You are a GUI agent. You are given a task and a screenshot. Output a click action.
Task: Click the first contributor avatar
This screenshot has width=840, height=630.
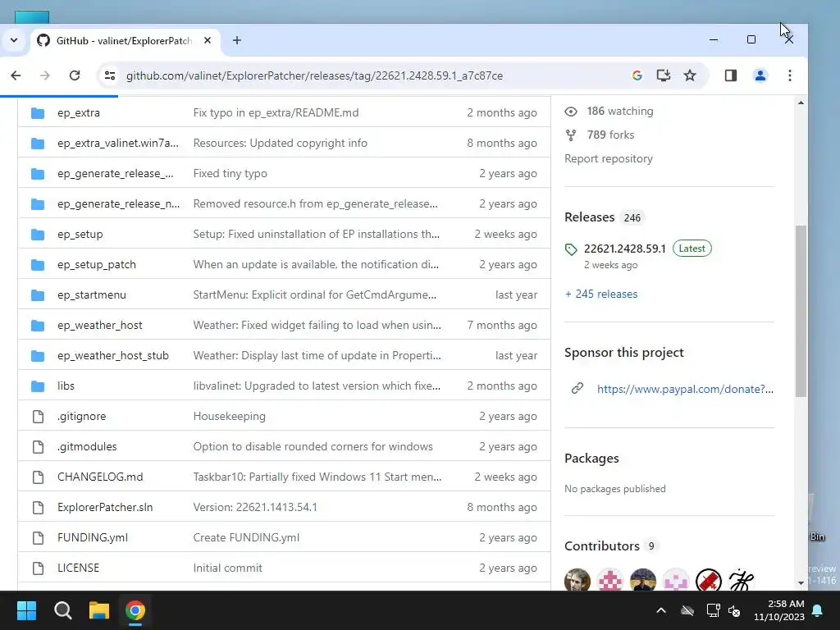(577, 581)
